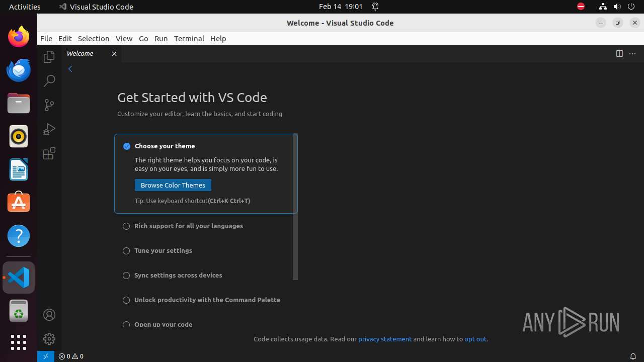Open the Edit menu

click(x=65, y=38)
